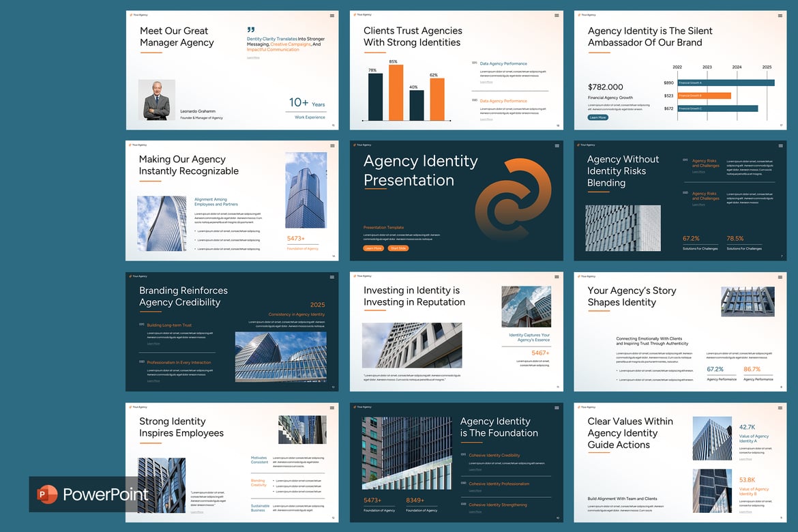Click Leonardo Grahamm's portrait photo
Image resolution: width=798 pixels, height=532 pixels.
[x=157, y=100]
